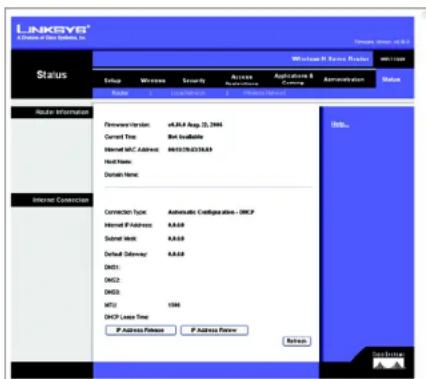Open the Wireless tab

pyautogui.click(x=153, y=80)
